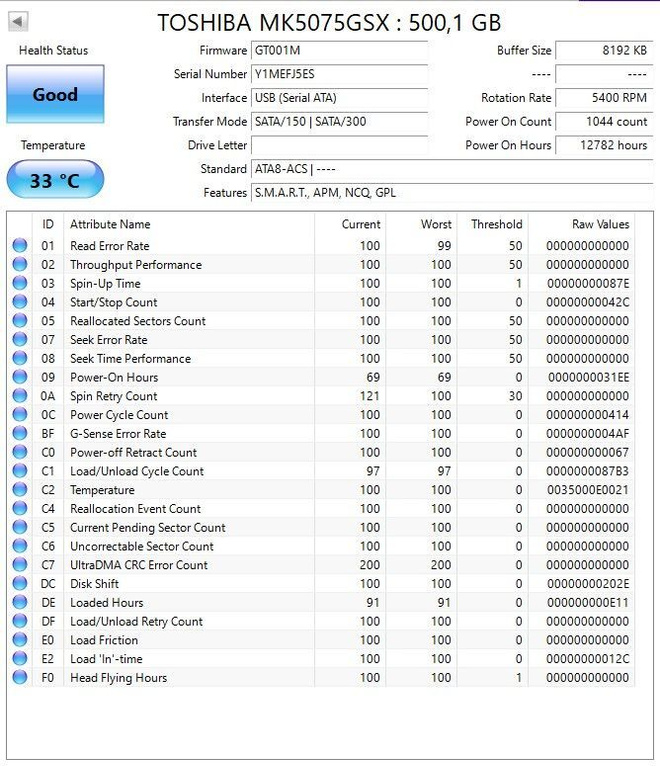
Task: Click the empty Drive Letter field
Action: click(340, 146)
